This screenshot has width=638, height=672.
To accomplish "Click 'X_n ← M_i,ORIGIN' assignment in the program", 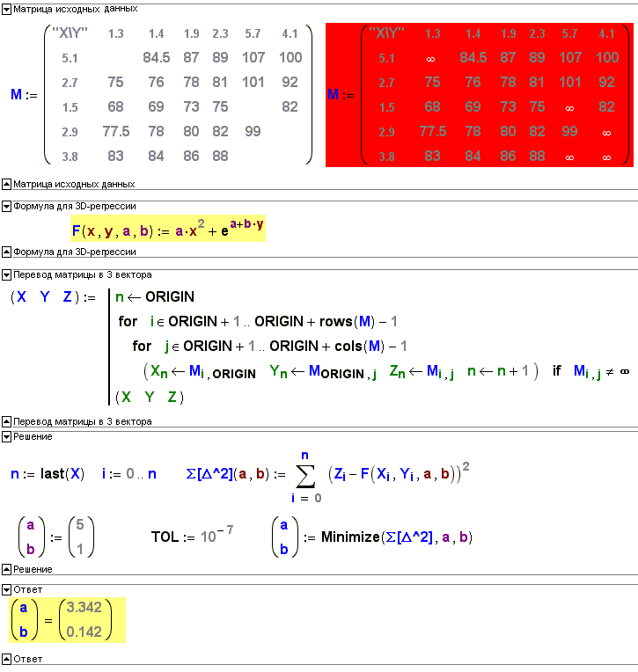I will [202, 371].
